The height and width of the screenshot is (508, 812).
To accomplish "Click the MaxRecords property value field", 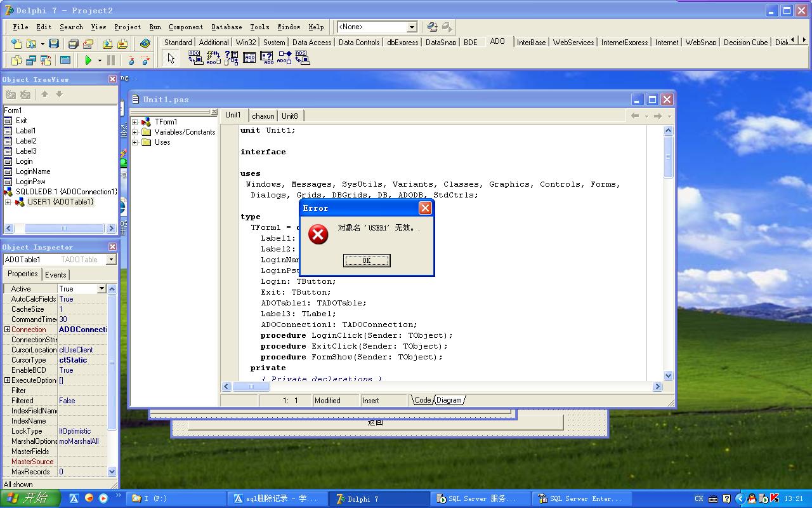I will (82, 472).
